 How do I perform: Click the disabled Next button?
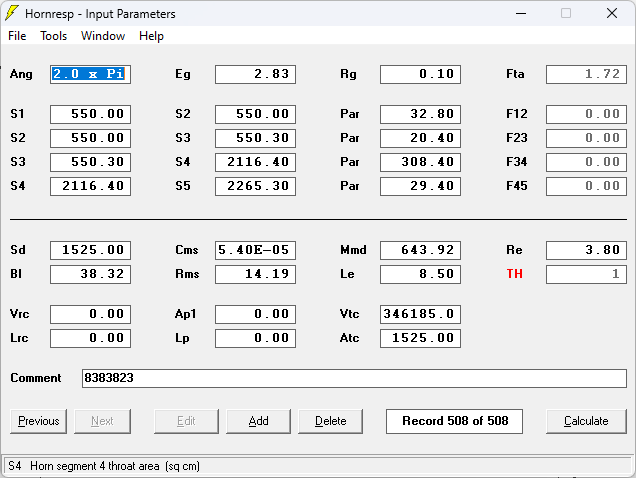click(102, 421)
